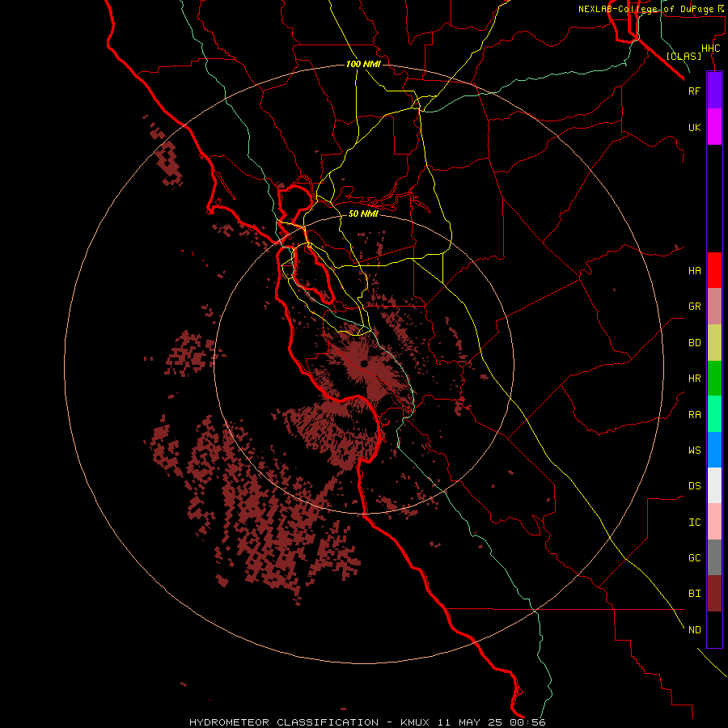728x728 pixels.
Task: Pick the HR green legend swatch
Action: pos(714,379)
